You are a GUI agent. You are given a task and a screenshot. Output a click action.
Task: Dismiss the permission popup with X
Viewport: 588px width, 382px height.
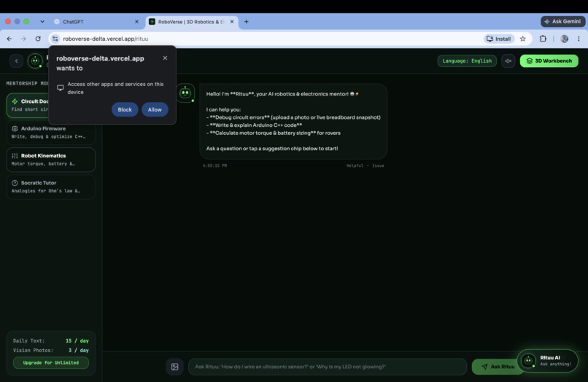coord(165,58)
